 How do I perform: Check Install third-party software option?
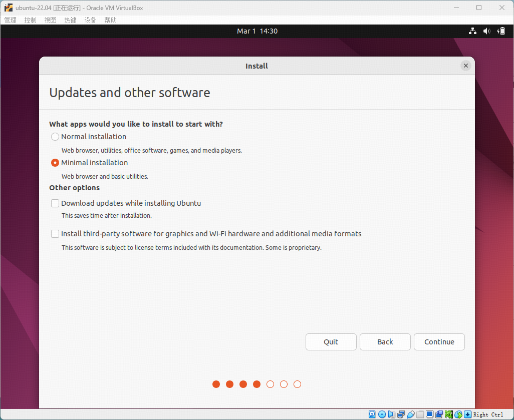tap(55, 234)
